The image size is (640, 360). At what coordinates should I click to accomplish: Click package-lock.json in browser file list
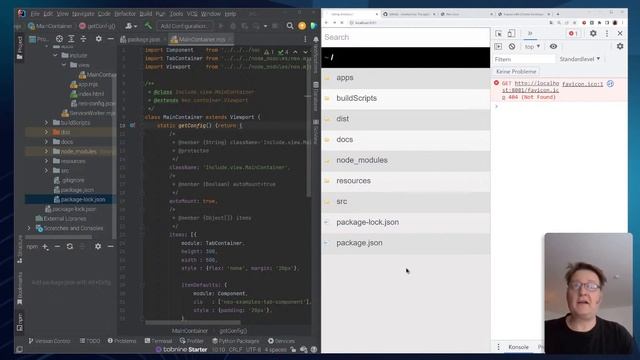(406, 222)
